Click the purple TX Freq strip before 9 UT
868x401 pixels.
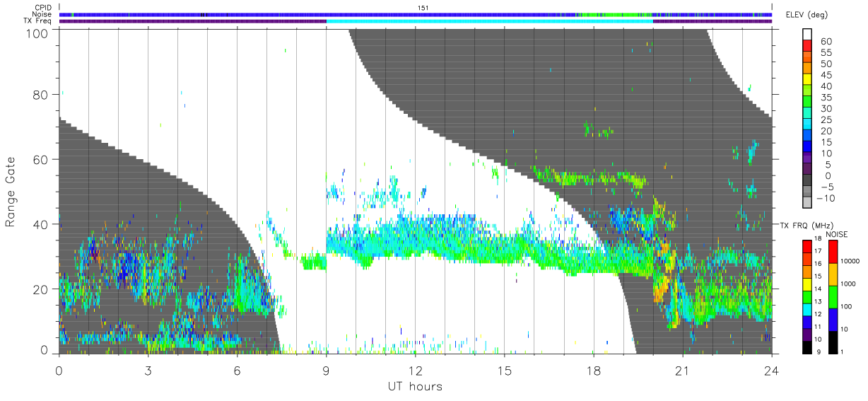click(192, 21)
